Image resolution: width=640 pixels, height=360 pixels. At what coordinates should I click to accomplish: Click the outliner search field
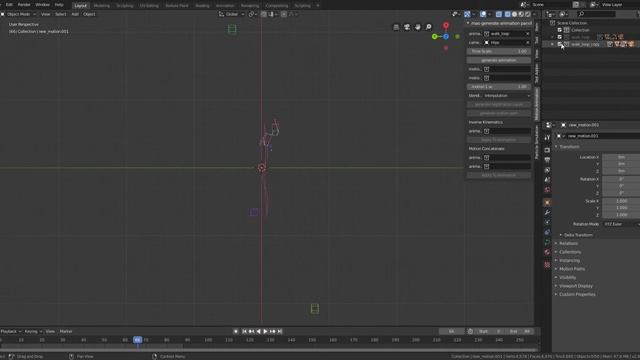click(x=596, y=14)
